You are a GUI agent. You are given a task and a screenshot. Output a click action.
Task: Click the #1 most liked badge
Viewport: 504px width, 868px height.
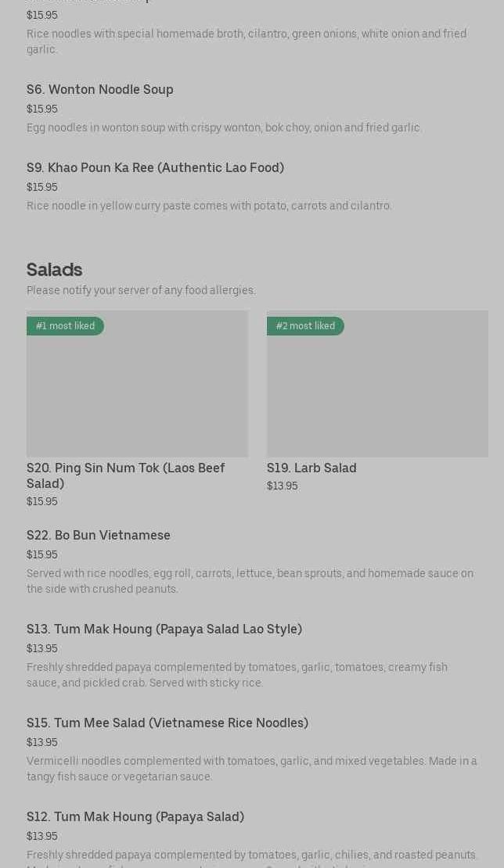click(x=65, y=326)
